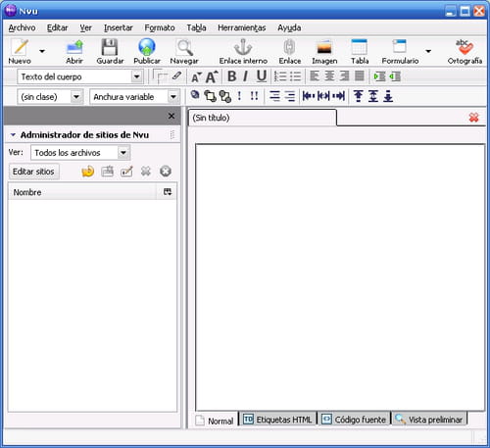
Task: Click the second green-arrow indent icon
Action: tap(395, 76)
